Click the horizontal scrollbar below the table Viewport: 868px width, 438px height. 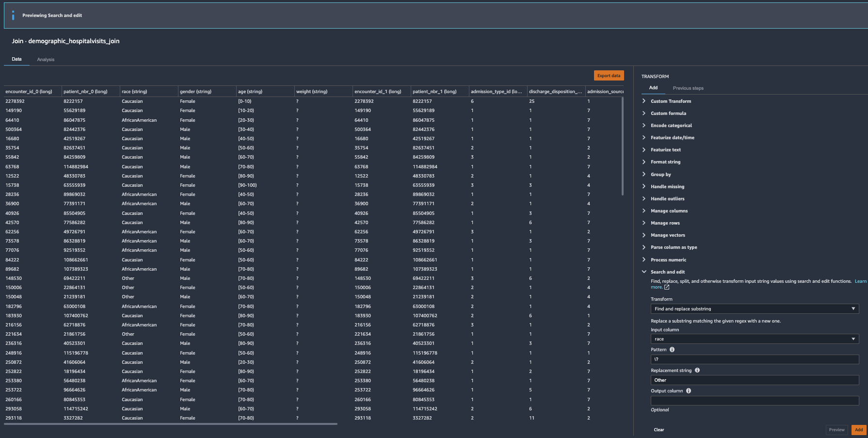(x=171, y=424)
